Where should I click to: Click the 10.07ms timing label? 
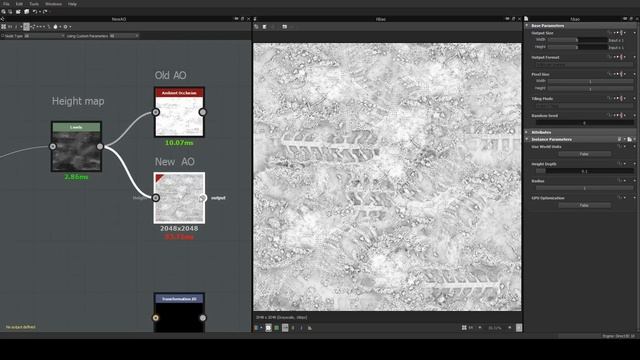(179, 143)
